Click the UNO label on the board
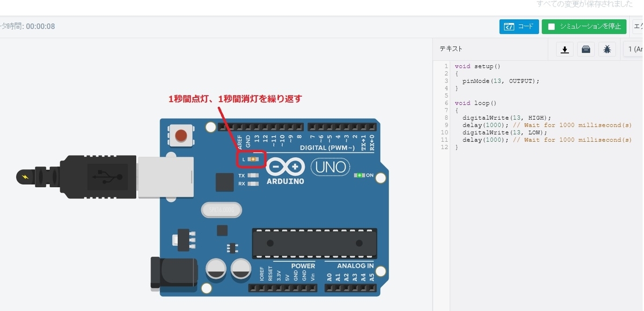 330,167
